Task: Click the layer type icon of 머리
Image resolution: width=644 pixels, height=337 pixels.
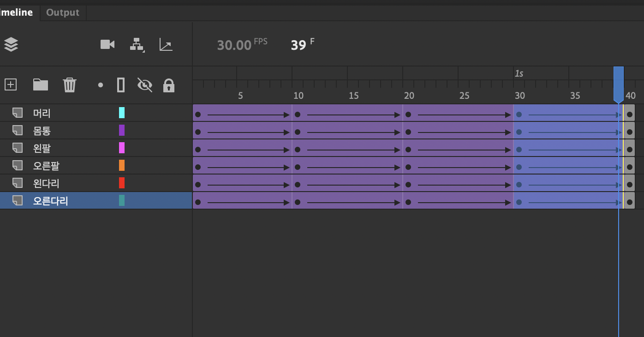Action: pos(18,113)
